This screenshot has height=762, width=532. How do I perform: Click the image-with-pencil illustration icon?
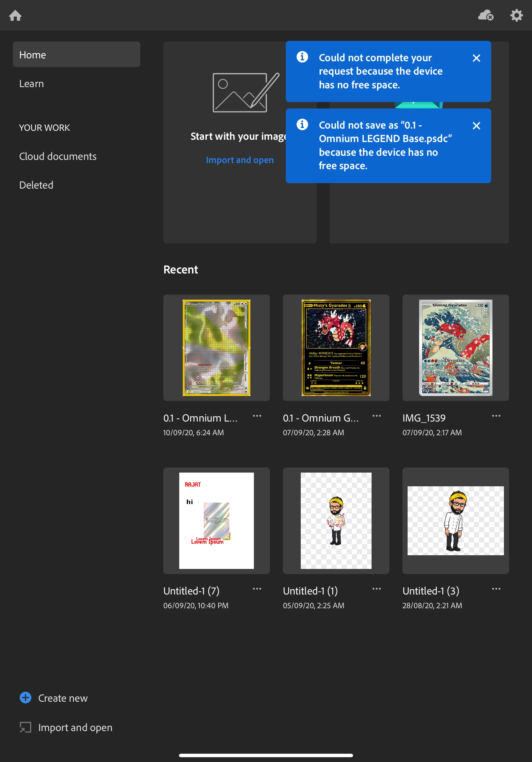pos(246,92)
